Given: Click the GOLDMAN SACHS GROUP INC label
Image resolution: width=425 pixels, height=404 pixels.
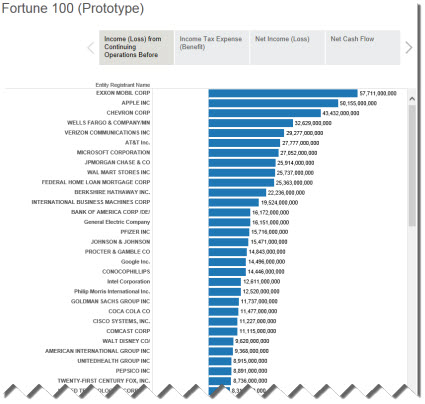Looking at the screenshot, I should click(x=111, y=301).
